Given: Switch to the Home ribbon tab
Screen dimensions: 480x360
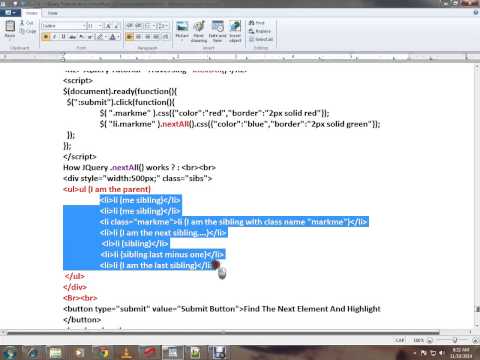Looking at the screenshot, I should coord(32,13).
